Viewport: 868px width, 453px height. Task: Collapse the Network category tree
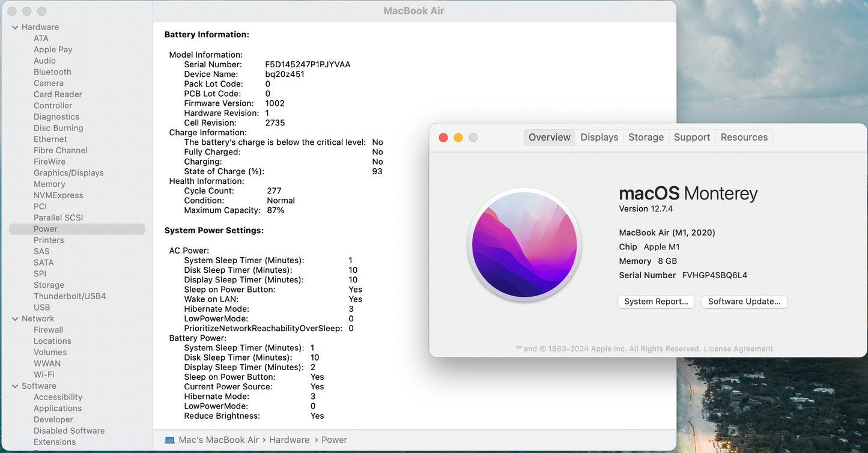click(14, 318)
